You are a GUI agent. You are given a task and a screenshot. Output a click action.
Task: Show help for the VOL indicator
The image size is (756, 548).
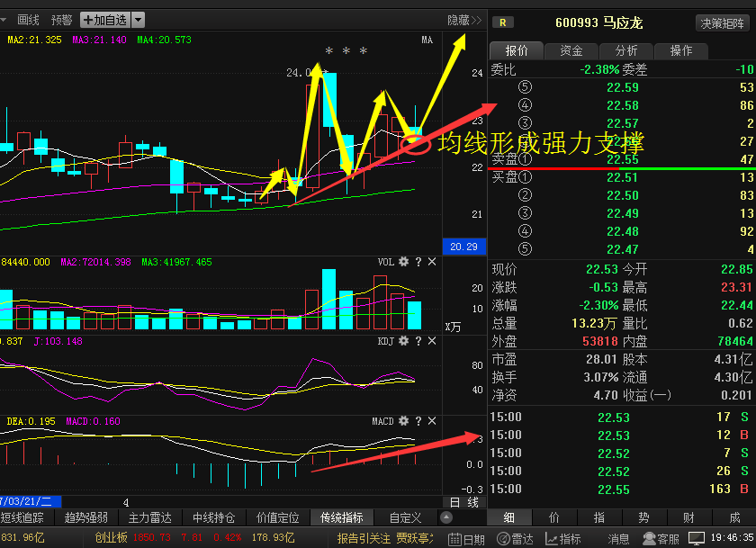(x=418, y=262)
